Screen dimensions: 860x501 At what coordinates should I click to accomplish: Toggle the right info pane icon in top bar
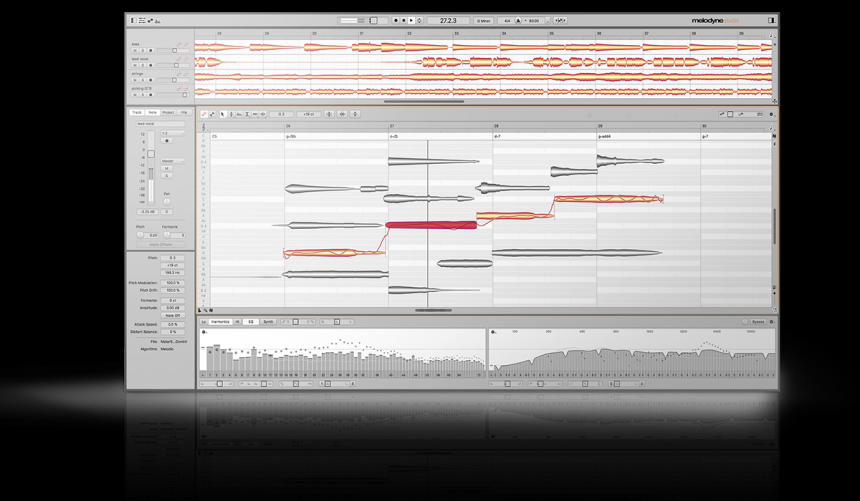pos(771,20)
